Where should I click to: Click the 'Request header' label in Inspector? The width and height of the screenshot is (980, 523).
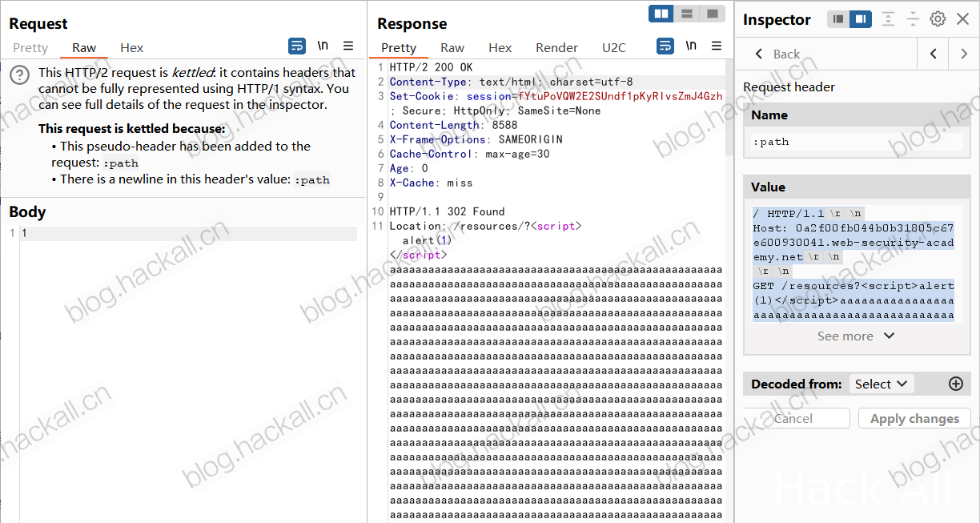coord(789,86)
